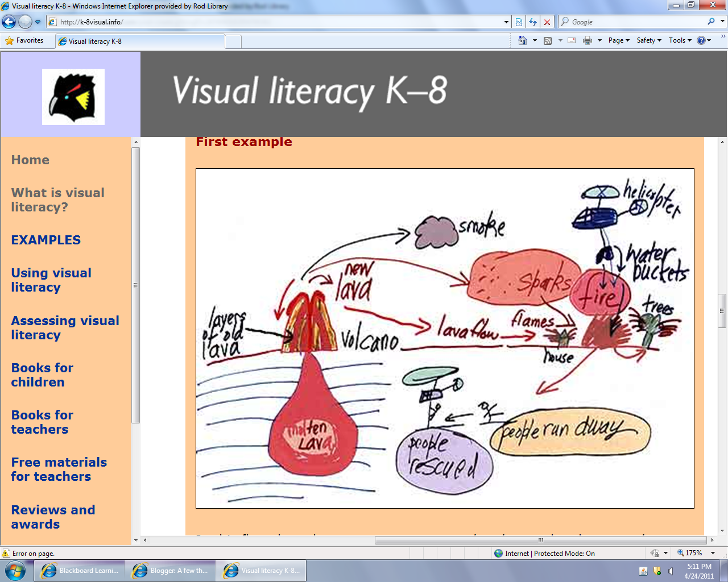Click the sidebar frame scroll up arrow
The image size is (728, 582).
coord(135,142)
